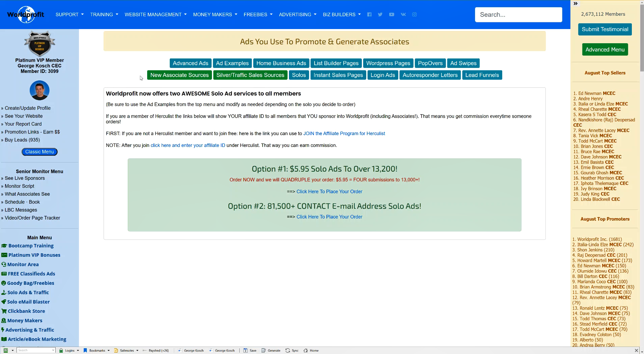
Task: Click the Submit Testimonial button
Action: (x=605, y=29)
